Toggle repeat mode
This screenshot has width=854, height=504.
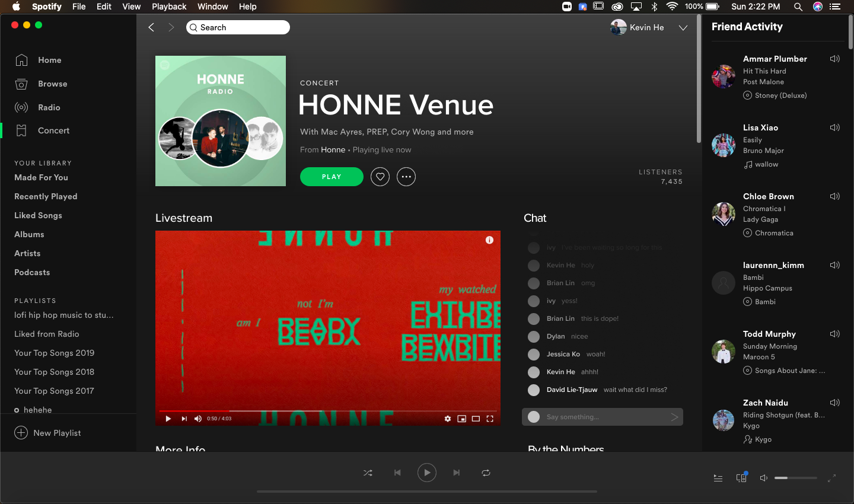486,473
